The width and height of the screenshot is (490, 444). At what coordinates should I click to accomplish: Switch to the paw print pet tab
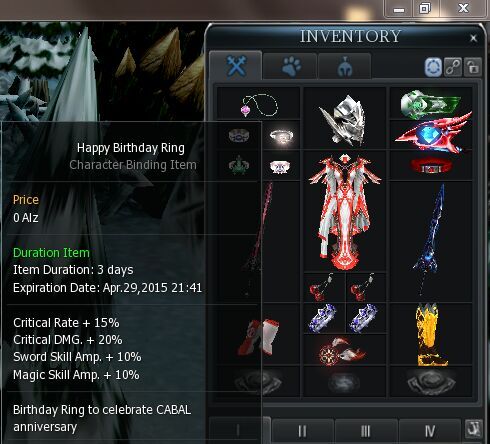(x=290, y=66)
